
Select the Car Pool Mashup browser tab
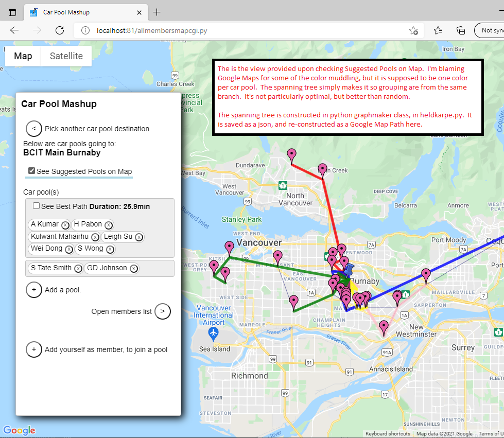tap(86, 12)
